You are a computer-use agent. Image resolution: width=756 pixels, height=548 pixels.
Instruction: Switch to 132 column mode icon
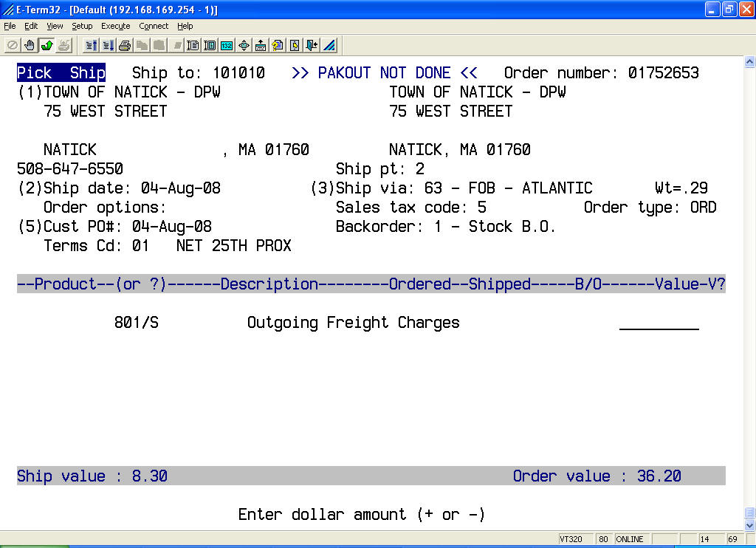(227, 45)
